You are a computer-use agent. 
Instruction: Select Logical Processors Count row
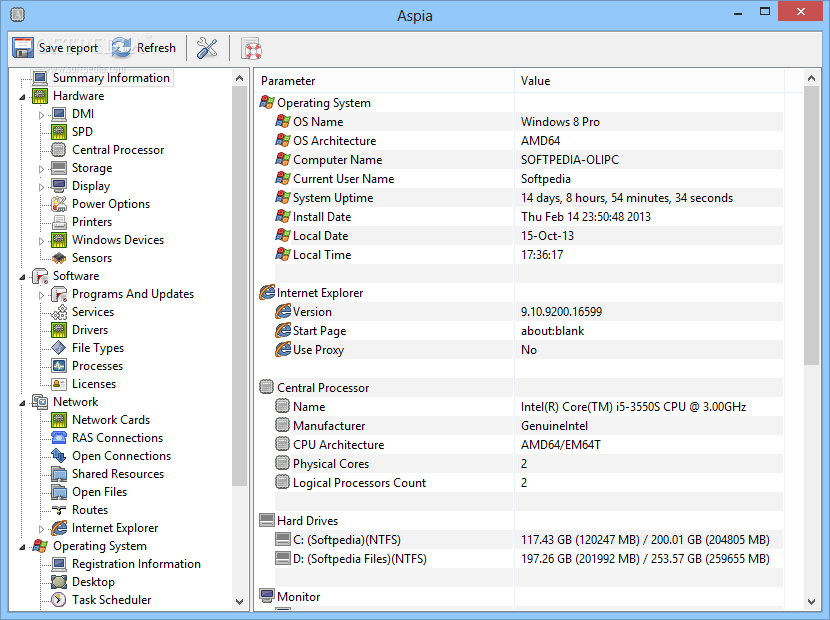(x=529, y=483)
